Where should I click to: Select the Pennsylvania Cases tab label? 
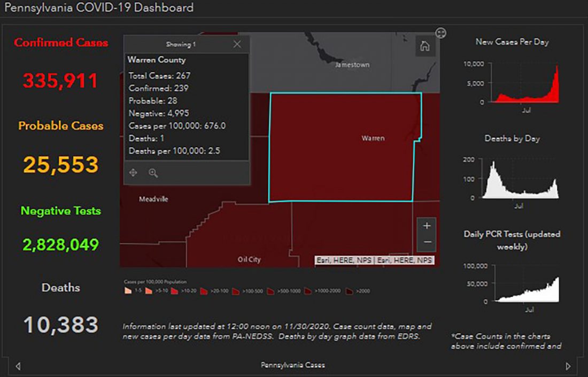(292, 365)
